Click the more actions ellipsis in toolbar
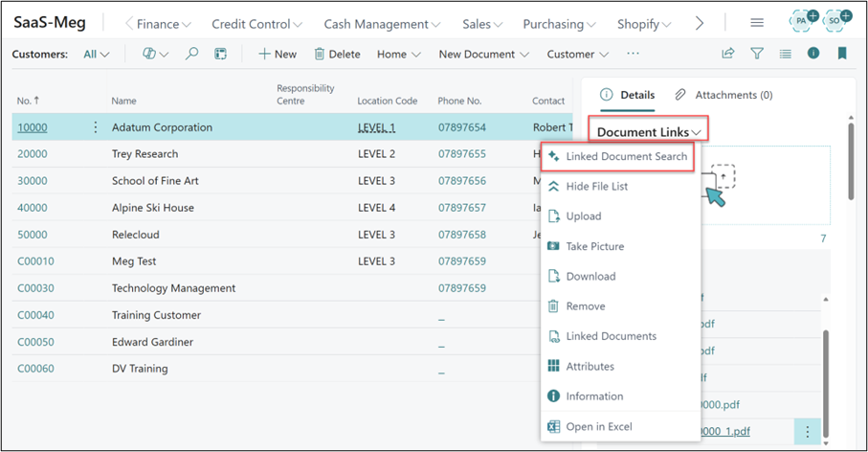 (x=633, y=54)
